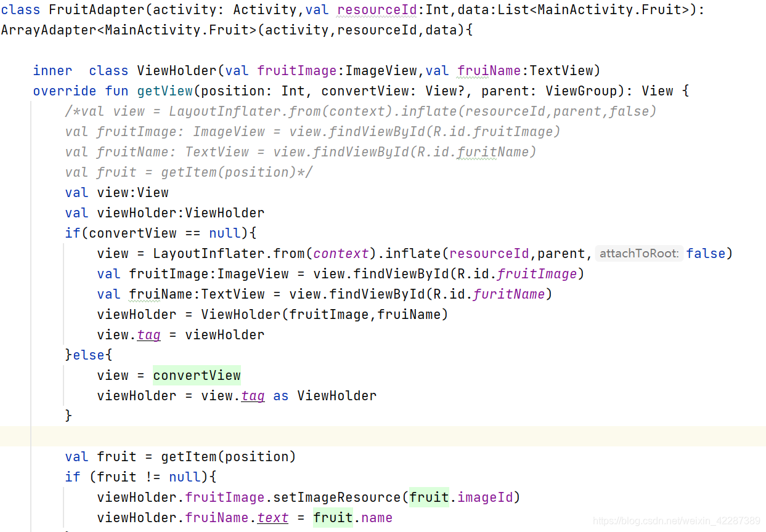This screenshot has width=766, height=532.
Task: Click the green-highlighted convertView in the else branch
Action: tap(197, 376)
